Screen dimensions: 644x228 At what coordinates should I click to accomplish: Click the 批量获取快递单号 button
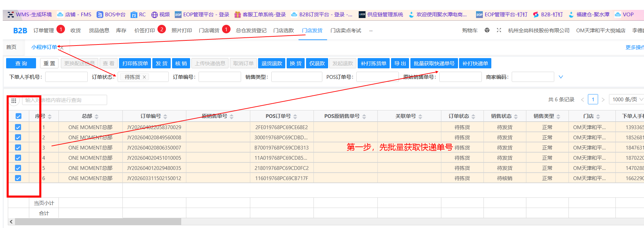coord(434,64)
